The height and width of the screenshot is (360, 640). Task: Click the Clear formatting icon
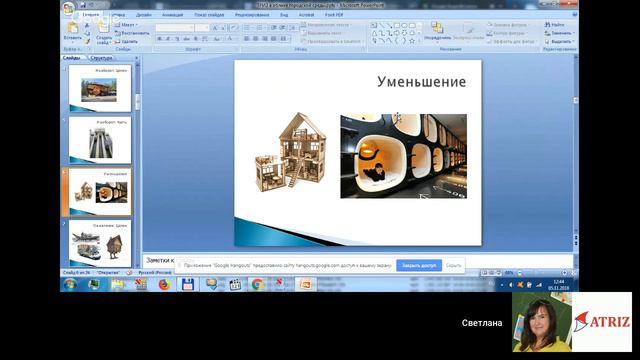233,28
